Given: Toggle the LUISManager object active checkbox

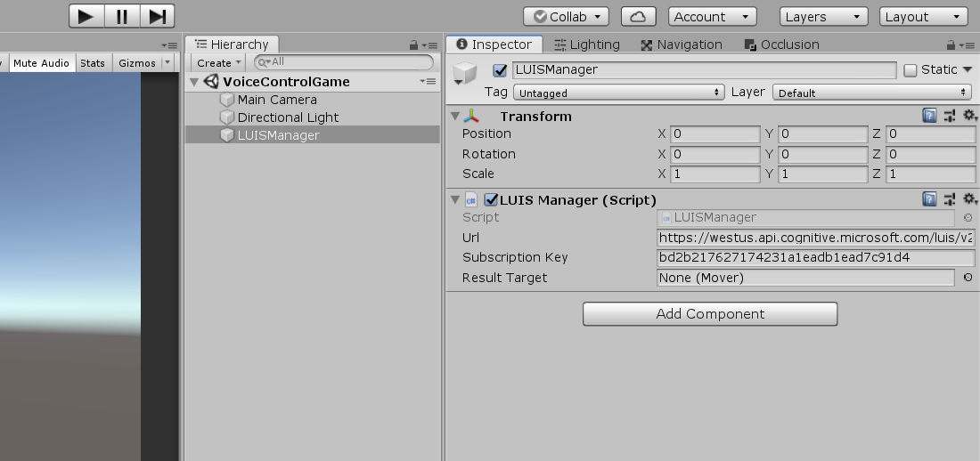Looking at the screenshot, I should tap(500, 70).
